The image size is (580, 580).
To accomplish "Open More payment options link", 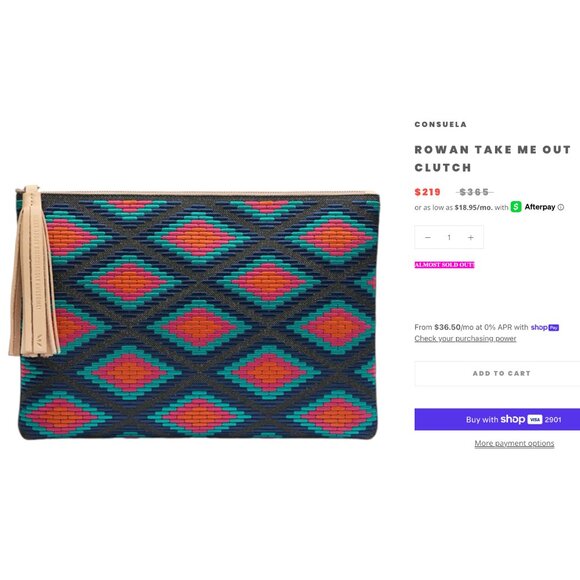I will point(514,443).
